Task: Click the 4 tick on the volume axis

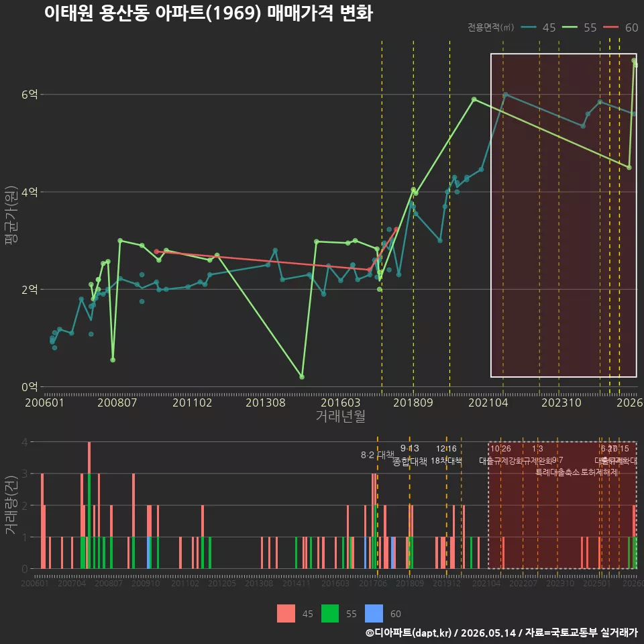Action: coord(25,442)
